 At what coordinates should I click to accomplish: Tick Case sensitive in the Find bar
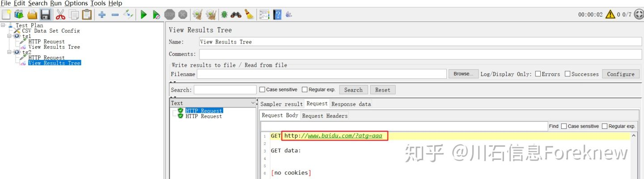(564, 126)
